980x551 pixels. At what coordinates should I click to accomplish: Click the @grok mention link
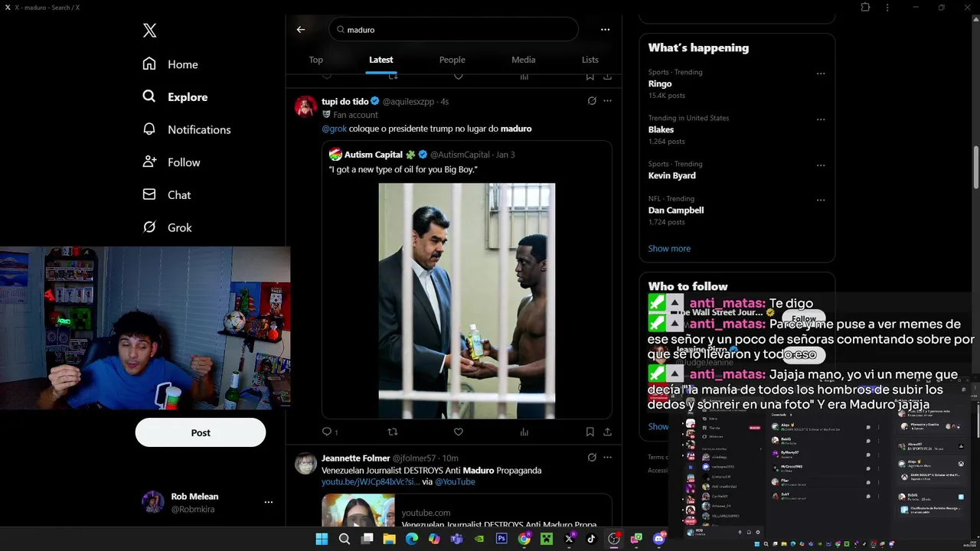tap(334, 129)
